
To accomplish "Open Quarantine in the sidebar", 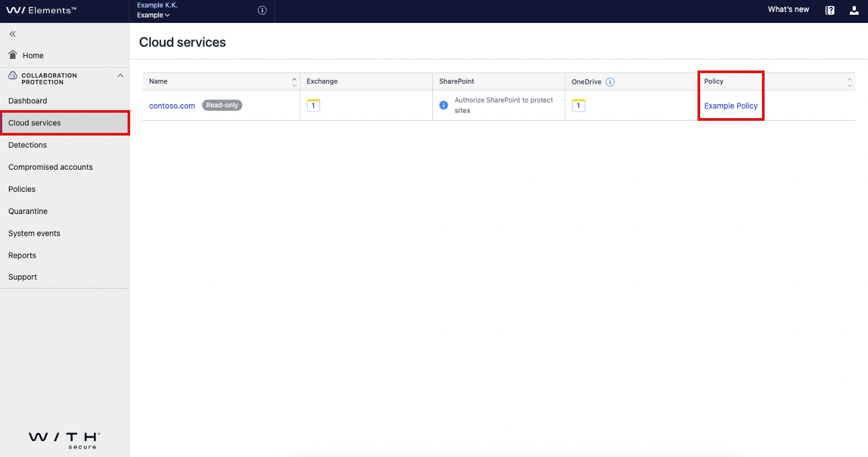I will point(28,211).
